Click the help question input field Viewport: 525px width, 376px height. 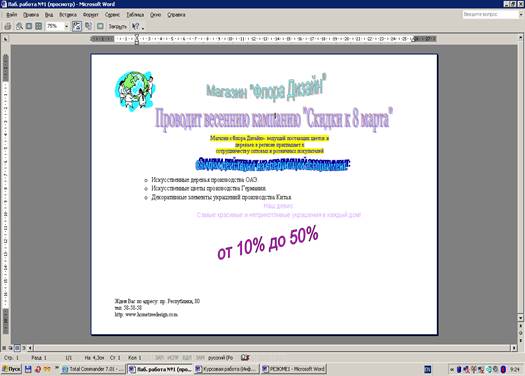(x=491, y=14)
